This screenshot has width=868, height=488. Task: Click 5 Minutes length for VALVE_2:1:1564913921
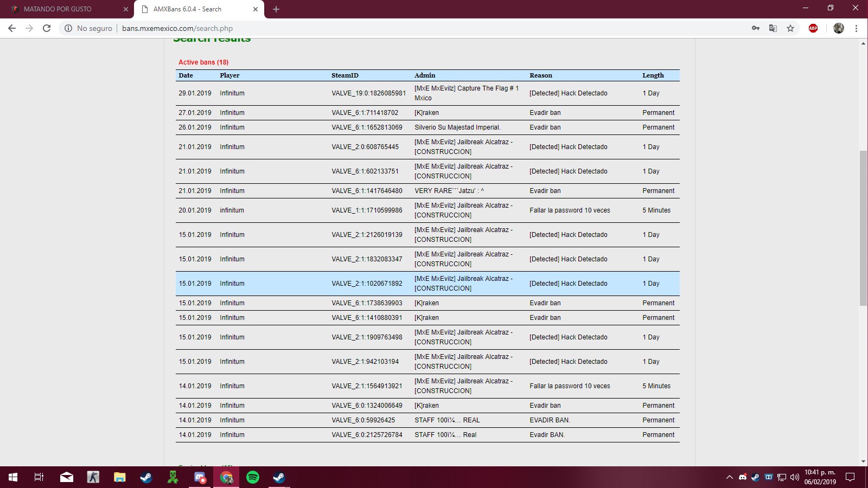pos(656,386)
